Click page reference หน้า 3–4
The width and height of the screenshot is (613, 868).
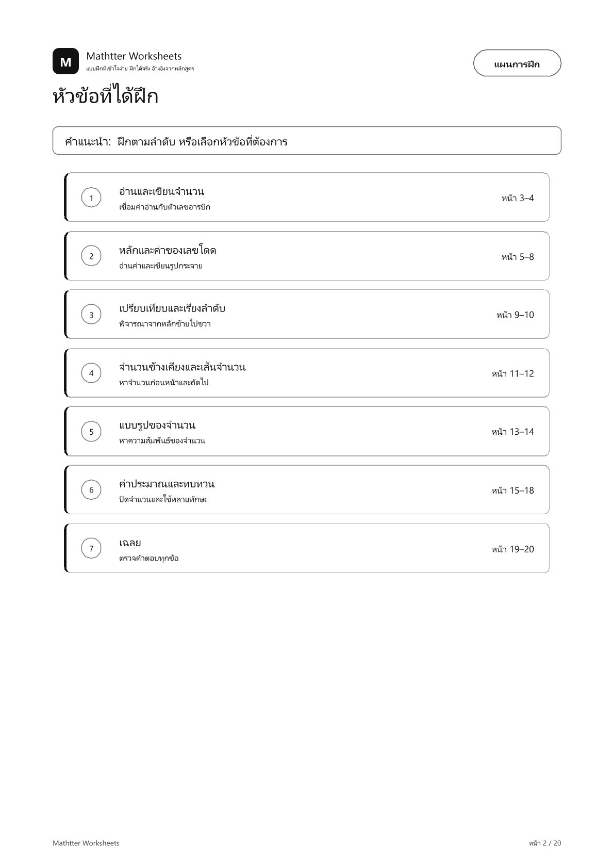[x=518, y=198]
